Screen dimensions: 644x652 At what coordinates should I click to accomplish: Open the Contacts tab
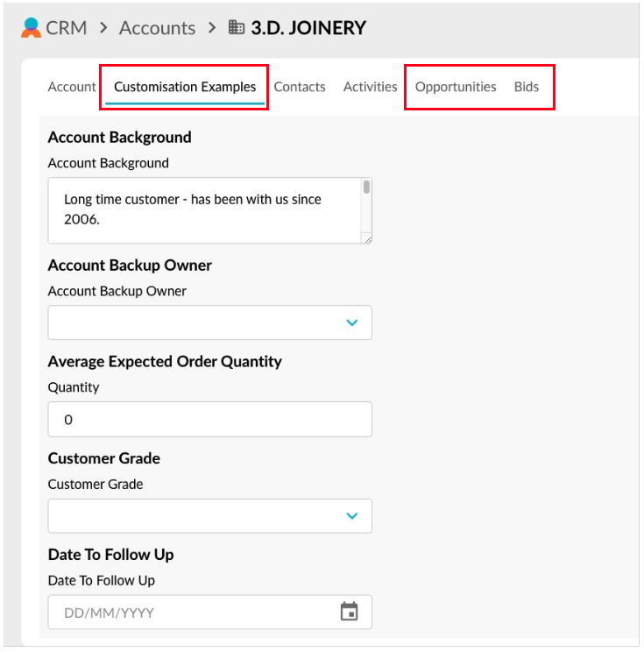(300, 87)
